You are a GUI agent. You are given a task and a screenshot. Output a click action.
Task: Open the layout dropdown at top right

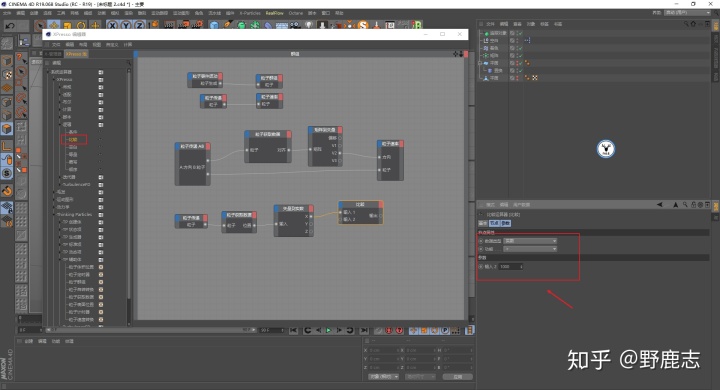[687, 13]
